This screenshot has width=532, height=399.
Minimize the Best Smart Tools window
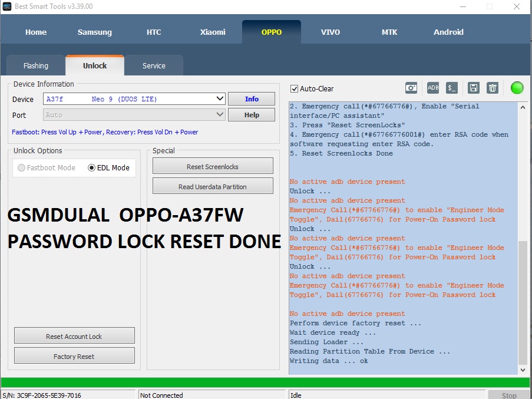pos(463,6)
